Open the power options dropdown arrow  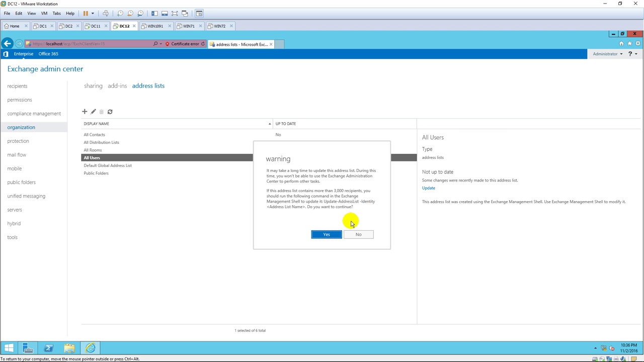[x=93, y=13]
